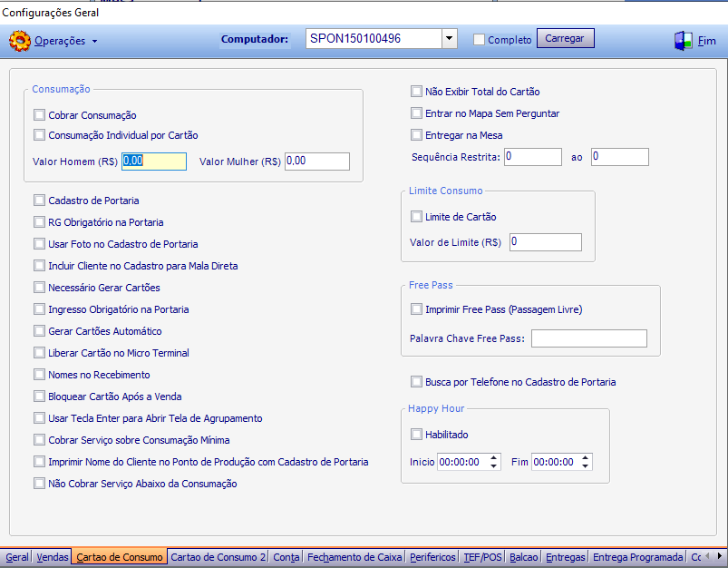This screenshot has width=728, height=568.
Task: Enable Não Exibir Total do Cartão
Action: tap(416, 91)
